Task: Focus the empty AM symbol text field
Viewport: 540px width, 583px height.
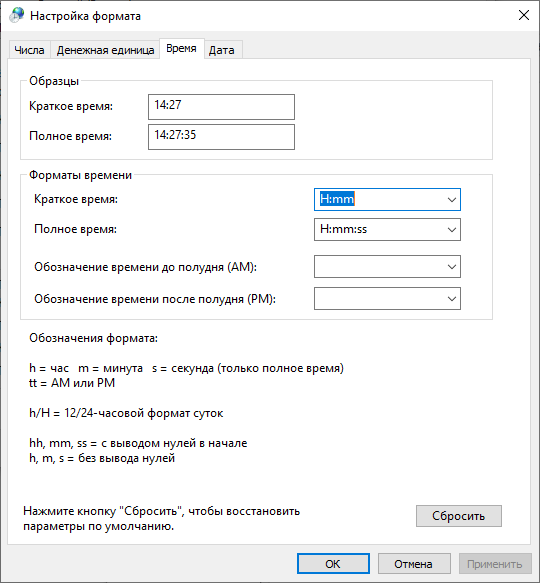Action: [379, 267]
